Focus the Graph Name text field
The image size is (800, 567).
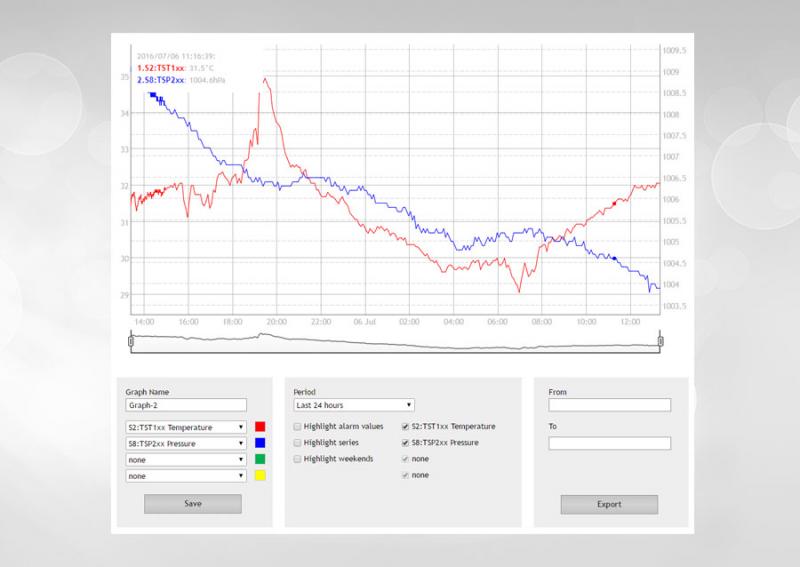pyautogui.click(x=185, y=406)
